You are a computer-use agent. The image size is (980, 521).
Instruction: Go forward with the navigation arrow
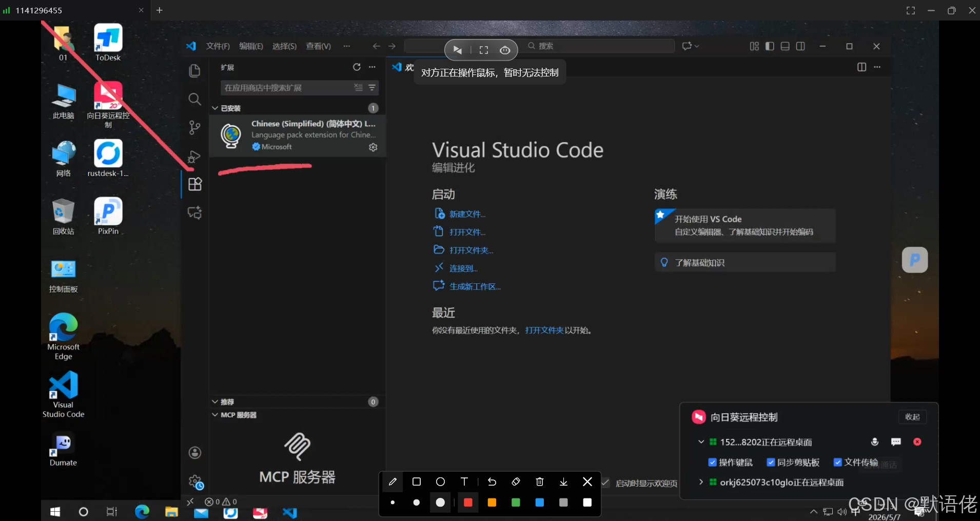392,46
